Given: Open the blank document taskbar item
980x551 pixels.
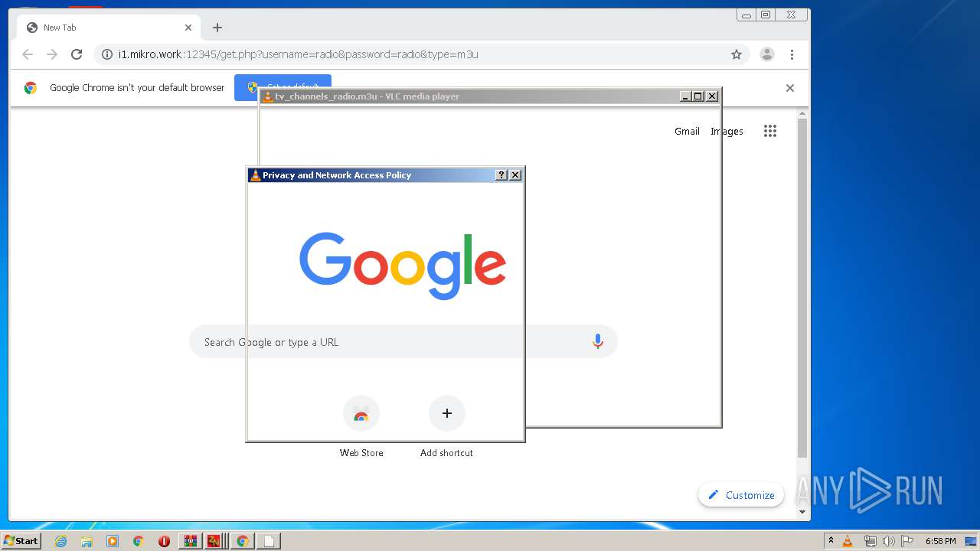Looking at the screenshot, I should pos(269,541).
